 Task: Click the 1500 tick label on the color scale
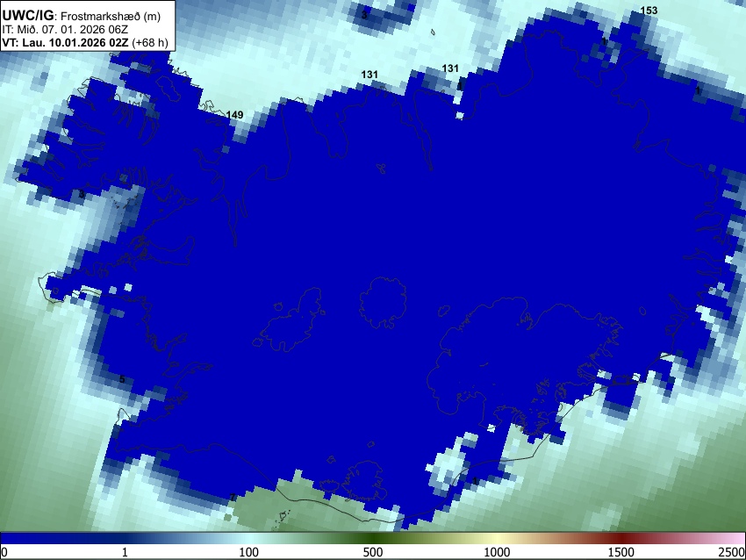coord(620,552)
